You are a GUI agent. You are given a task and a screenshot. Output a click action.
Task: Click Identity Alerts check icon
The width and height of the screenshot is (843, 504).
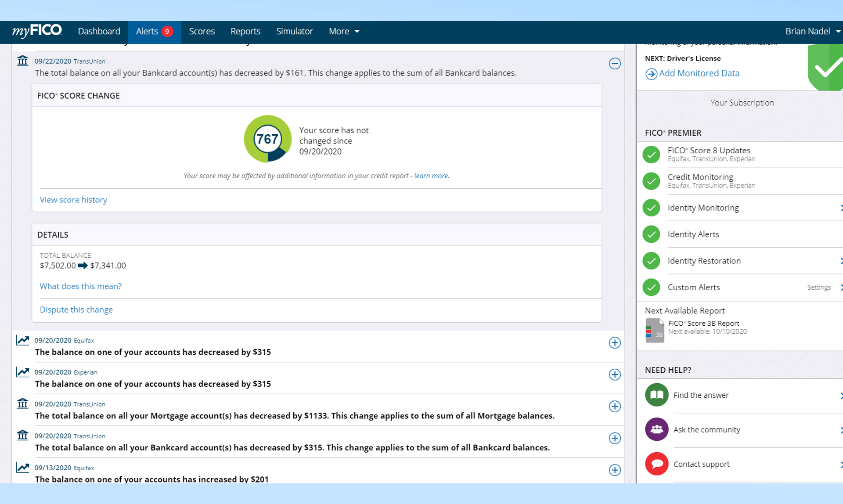[x=651, y=234]
